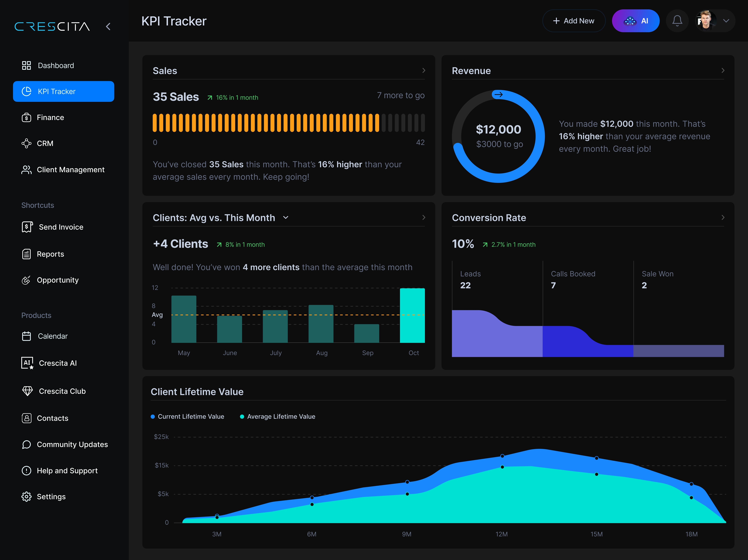Open Help and Support
Viewport: 748px width, 560px height.
tap(67, 470)
